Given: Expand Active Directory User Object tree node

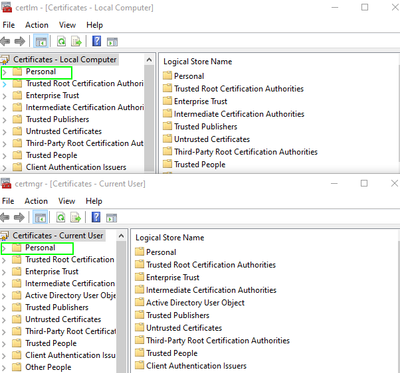Looking at the screenshot, I should pos(4,296).
